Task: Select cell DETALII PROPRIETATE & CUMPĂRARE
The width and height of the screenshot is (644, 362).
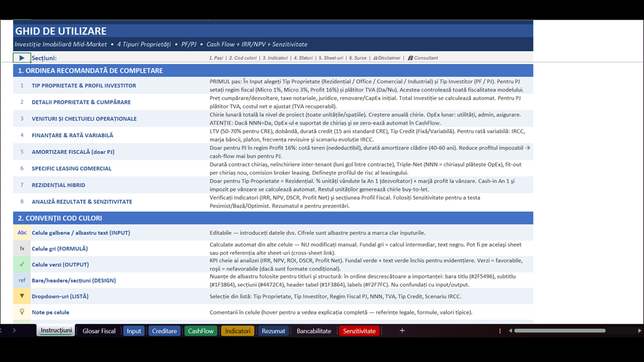Action: coord(120,102)
